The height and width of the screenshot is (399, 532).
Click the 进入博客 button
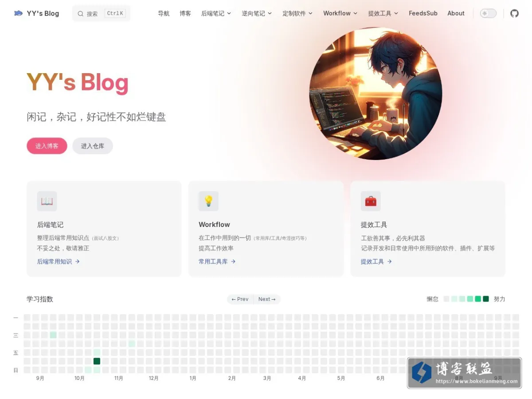tap(47, 146)
